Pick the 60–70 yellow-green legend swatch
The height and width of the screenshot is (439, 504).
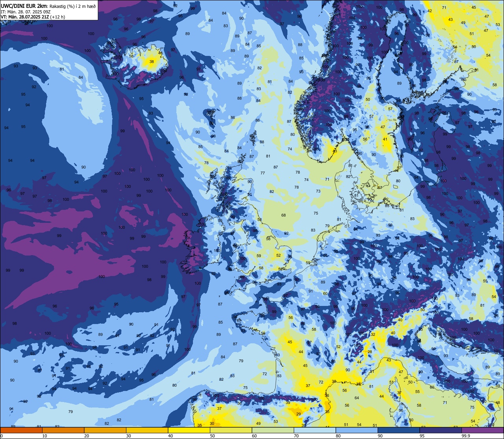(x=273, y=430)
